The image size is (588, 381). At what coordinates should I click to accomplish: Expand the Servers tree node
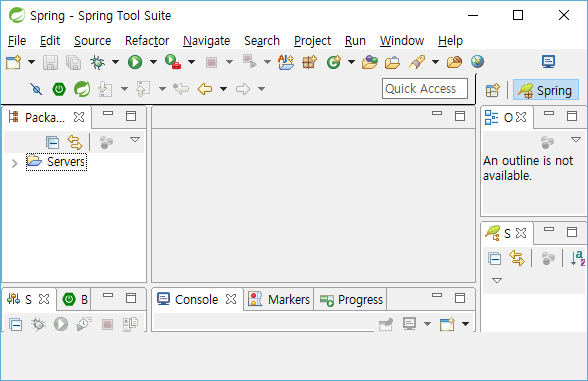pyautogui.click(x=15, y=163)
